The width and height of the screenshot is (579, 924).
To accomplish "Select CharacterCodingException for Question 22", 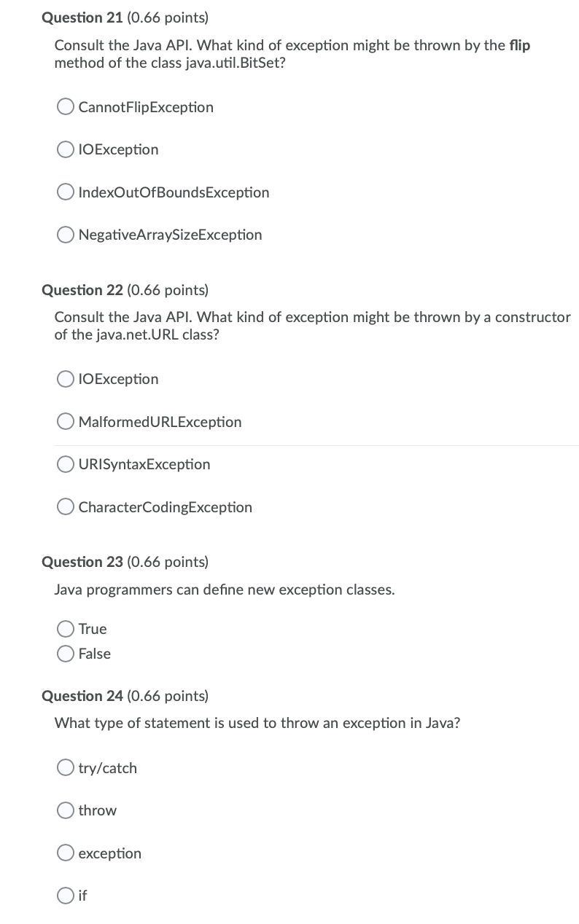I will [65, 506].
